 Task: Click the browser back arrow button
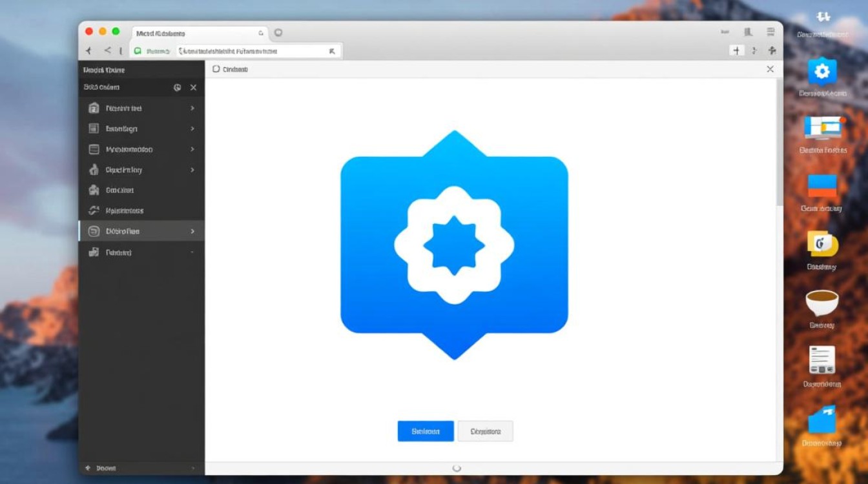click(x=88, y=51)
